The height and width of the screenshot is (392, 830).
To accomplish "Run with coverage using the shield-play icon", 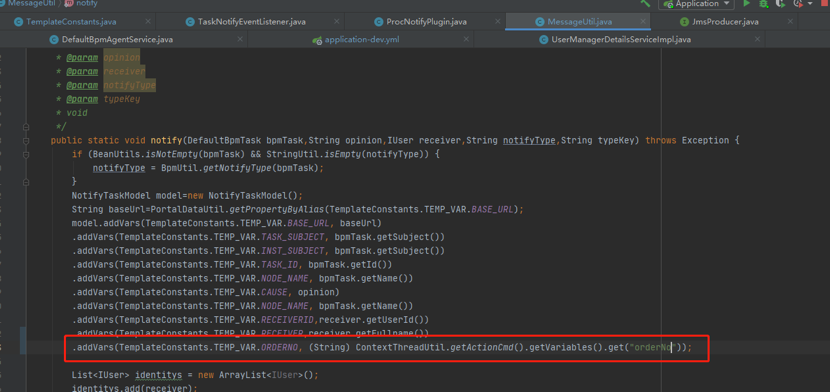I will (780, 3).
